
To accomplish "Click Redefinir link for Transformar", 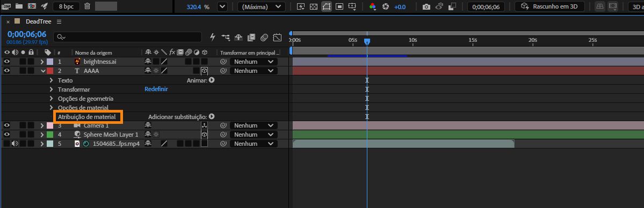I will pyautogui.click(x=156, y=89).
